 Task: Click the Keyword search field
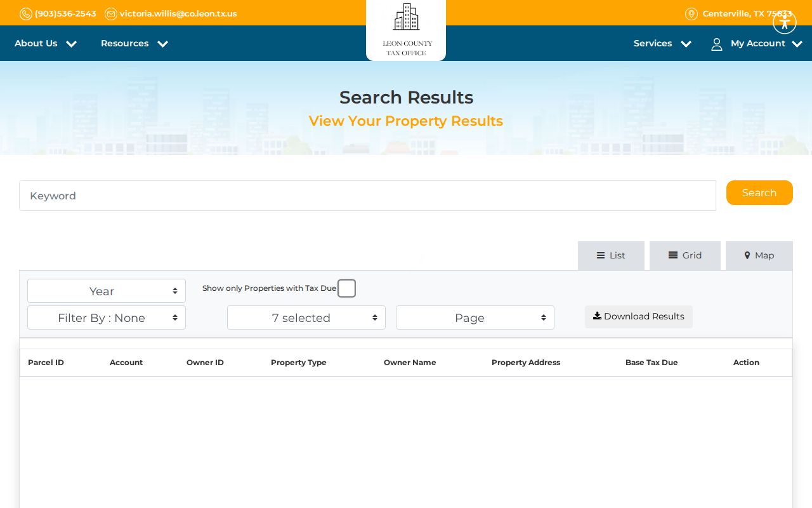point(367,196)
